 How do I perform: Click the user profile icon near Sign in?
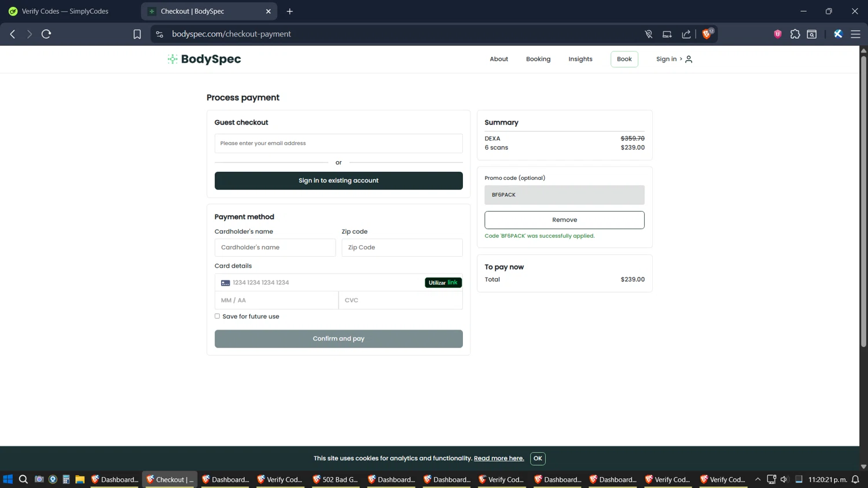point(689,59)
